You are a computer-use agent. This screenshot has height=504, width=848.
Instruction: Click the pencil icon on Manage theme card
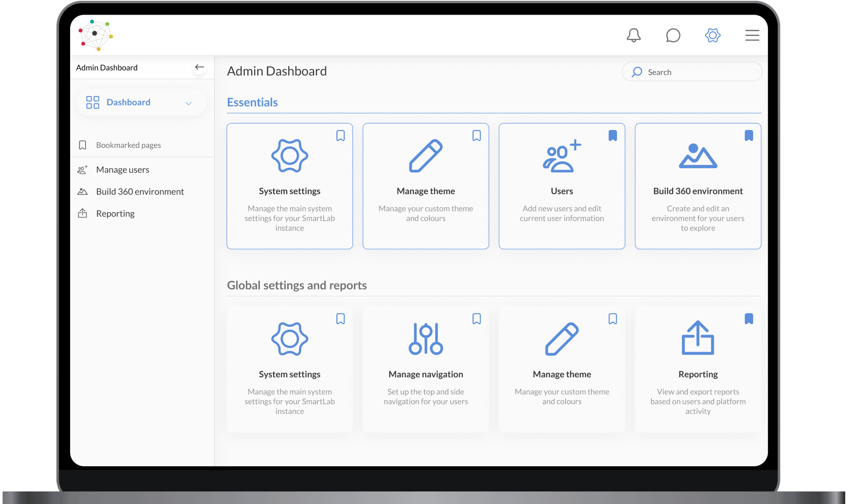point(426,156)
